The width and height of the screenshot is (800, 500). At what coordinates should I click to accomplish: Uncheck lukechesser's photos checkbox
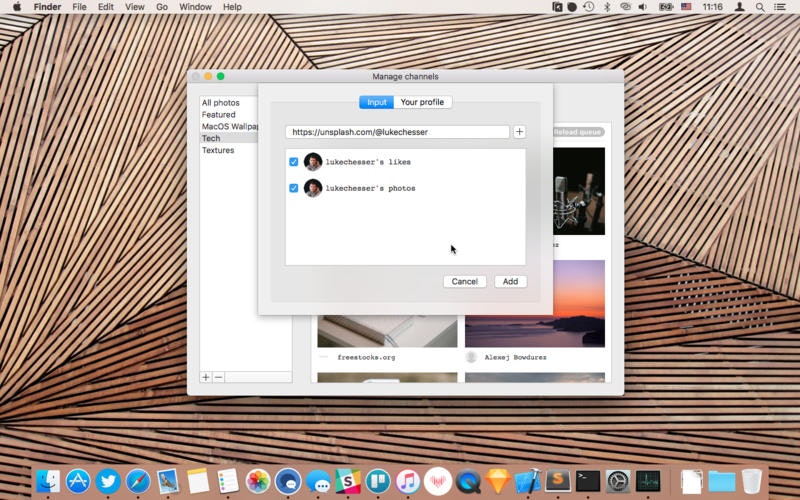(x=293, y=188)
